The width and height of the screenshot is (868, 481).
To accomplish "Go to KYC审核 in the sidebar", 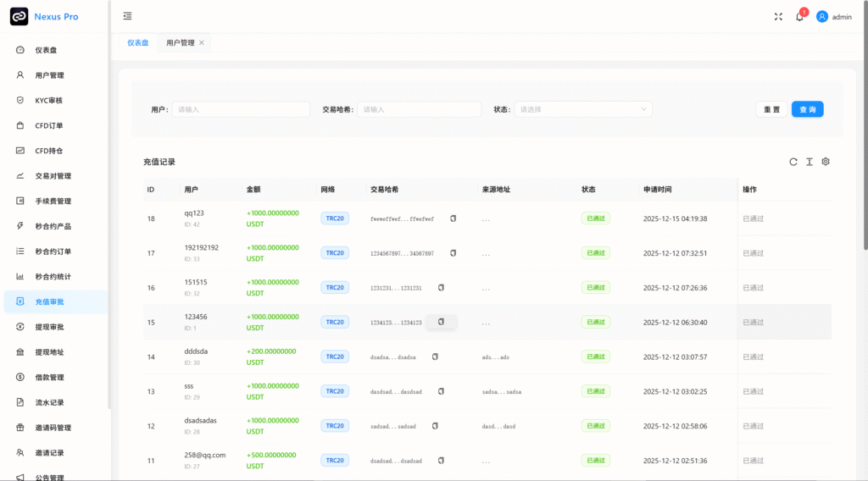I will click(49, 100).
